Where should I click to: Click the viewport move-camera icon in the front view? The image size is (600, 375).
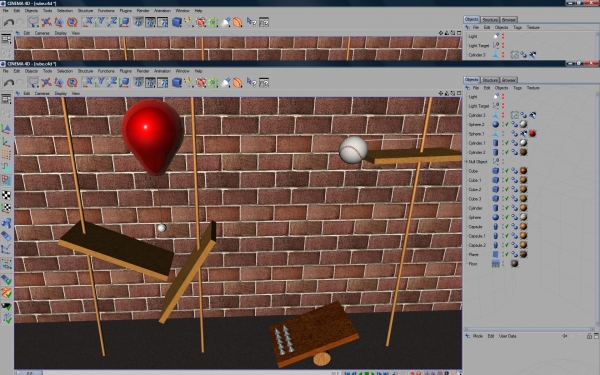click(x=441, y=93)
